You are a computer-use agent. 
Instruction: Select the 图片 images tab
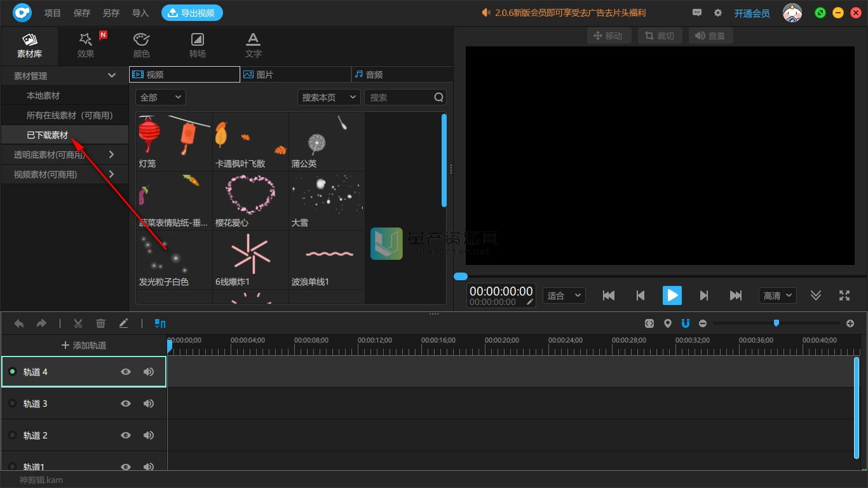(x=295, y=74)
